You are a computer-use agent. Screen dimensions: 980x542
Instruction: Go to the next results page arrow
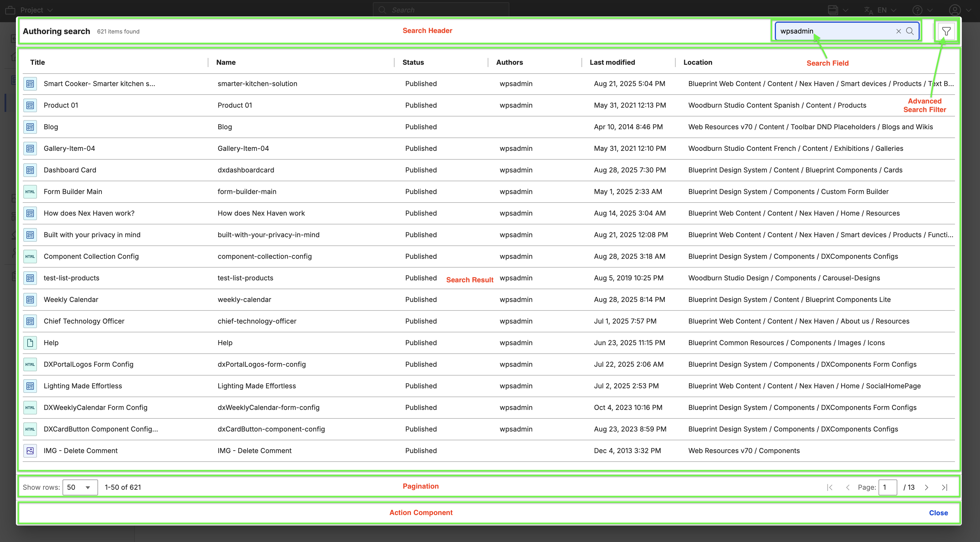click(926, 487)
